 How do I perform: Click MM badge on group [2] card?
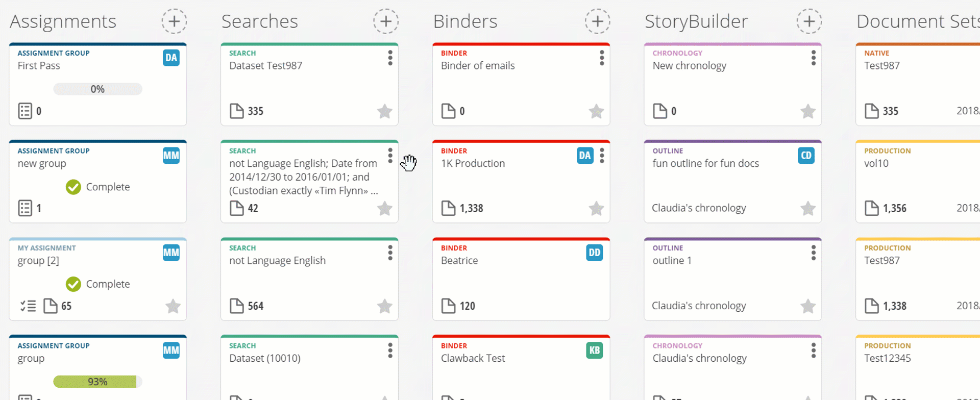point(171,253)
